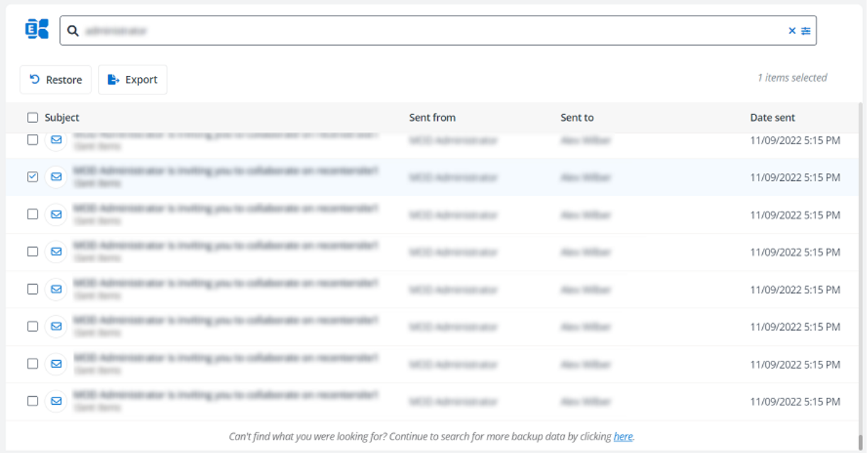Click the Sent from column header
The width and height of the screenshot is (868, 453).
[x=432, y=117]
